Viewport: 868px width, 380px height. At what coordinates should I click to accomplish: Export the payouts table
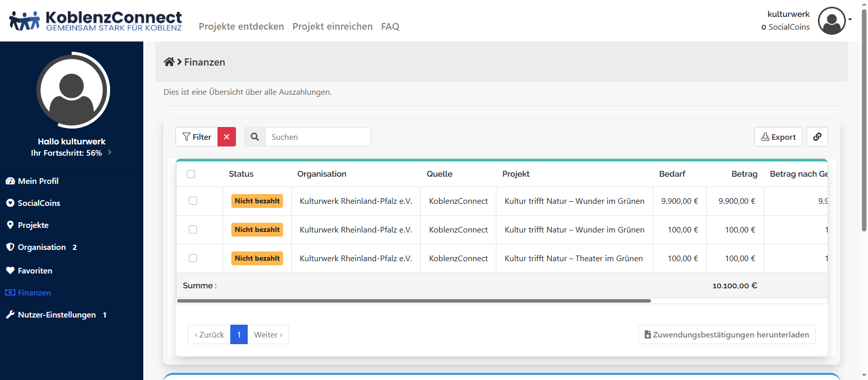[x=778, y=137]
